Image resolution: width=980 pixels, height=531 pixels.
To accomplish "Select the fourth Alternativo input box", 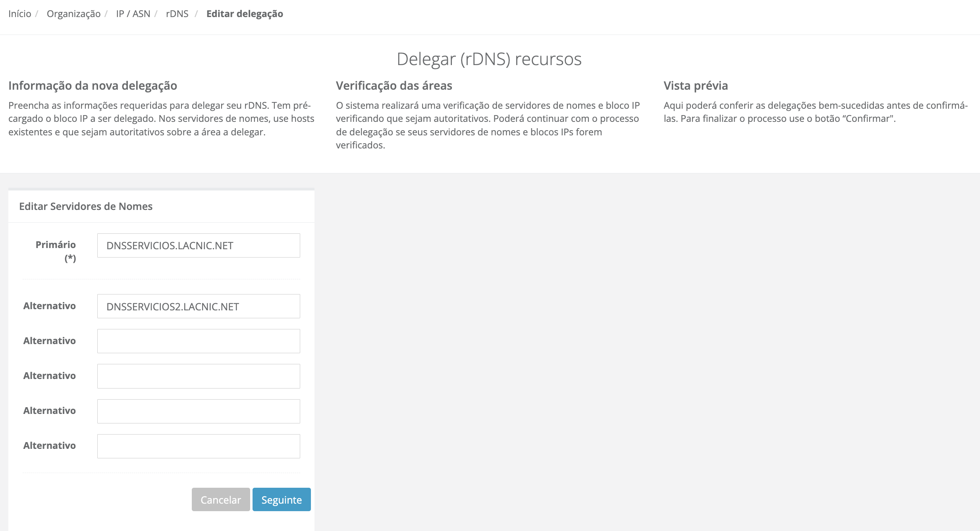I will click(199, 411).
